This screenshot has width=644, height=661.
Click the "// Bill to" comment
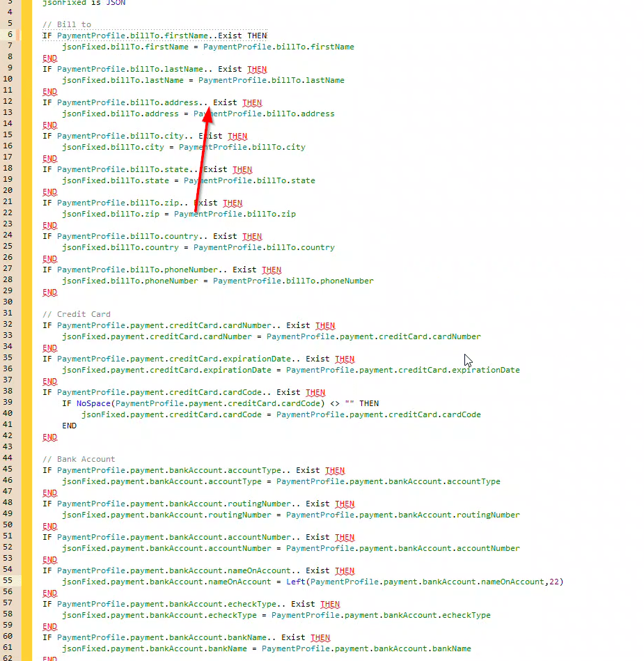(x=67, y=24)
